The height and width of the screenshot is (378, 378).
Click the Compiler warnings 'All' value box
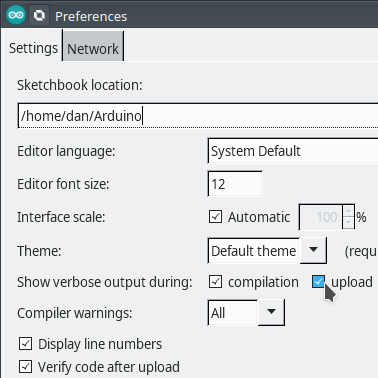[233, 313]
